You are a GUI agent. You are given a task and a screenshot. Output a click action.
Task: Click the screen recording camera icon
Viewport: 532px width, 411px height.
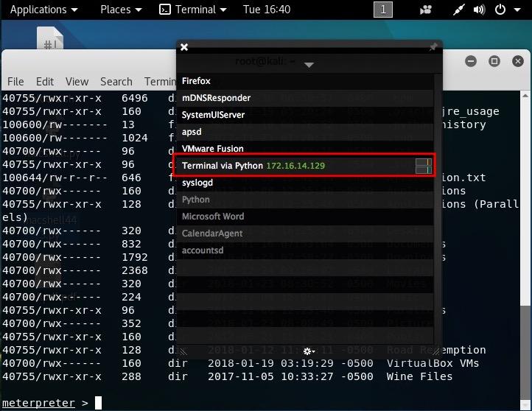pyautogui.click(x=425, y=10)
